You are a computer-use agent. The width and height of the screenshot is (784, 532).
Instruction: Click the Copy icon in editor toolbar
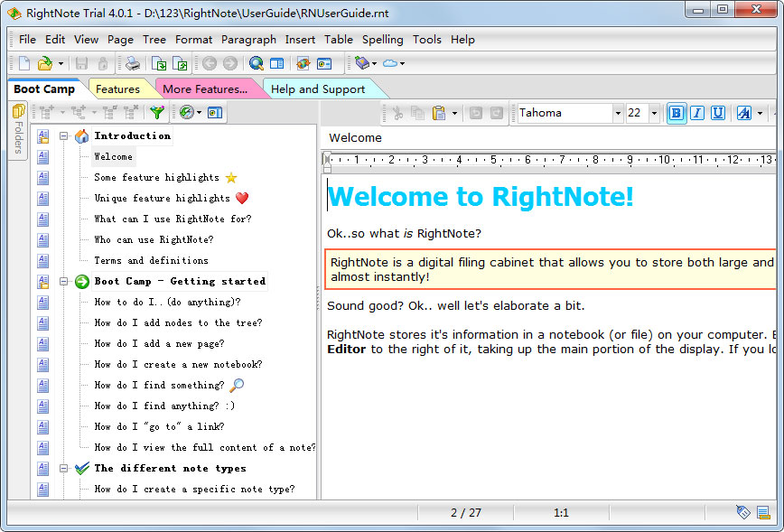pos(417,113)
